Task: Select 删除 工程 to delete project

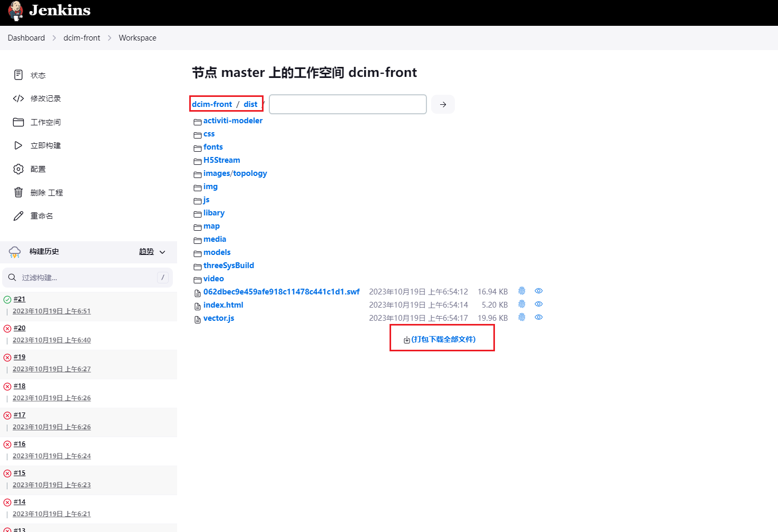Action: (47, 193)
